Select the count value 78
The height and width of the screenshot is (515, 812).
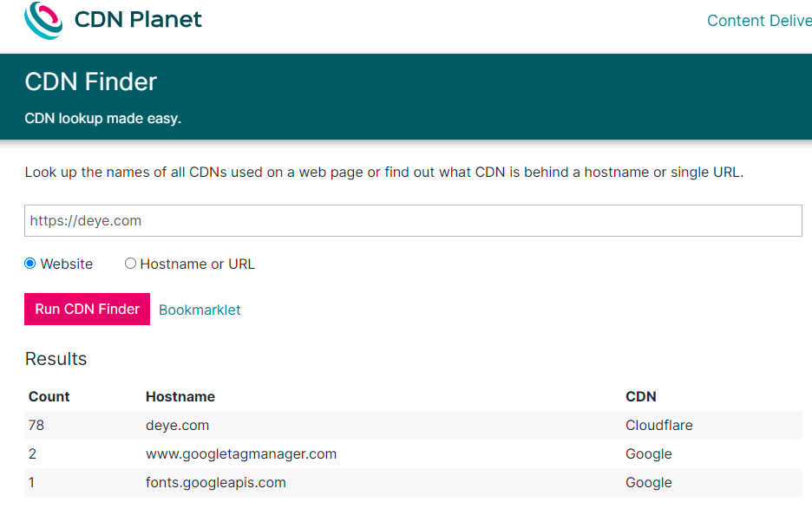tap(36, 426)
